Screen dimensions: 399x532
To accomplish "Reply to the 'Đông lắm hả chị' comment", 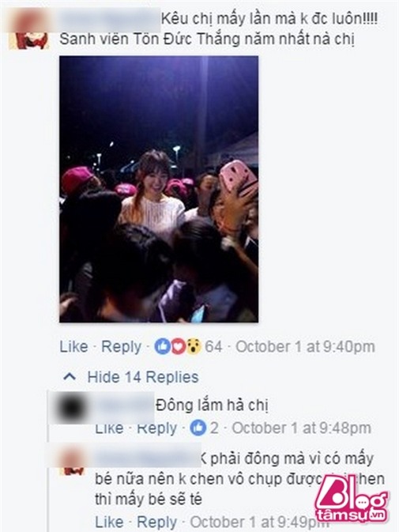I will (156, 428).
